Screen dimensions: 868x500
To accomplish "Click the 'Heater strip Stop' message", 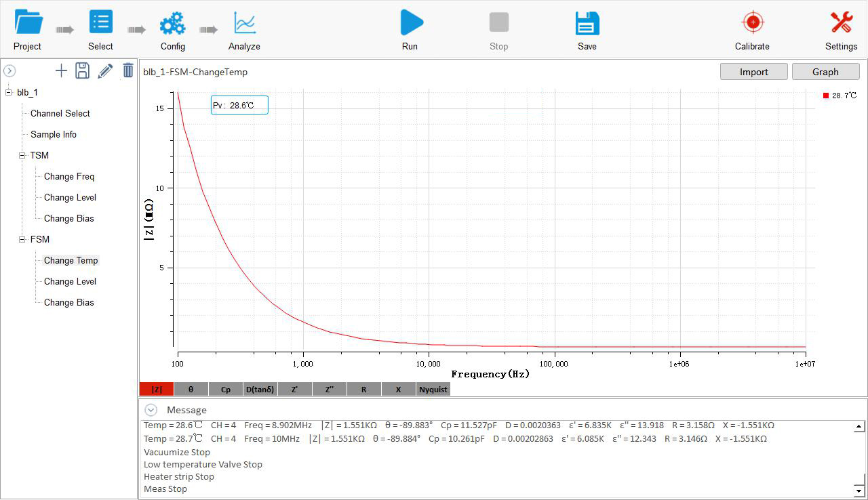I will pos(179,476).
